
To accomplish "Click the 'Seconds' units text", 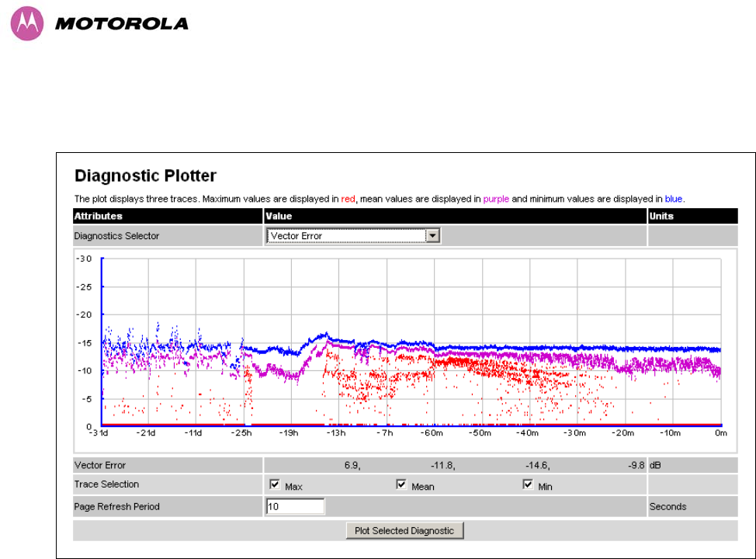I will [668, 506].
